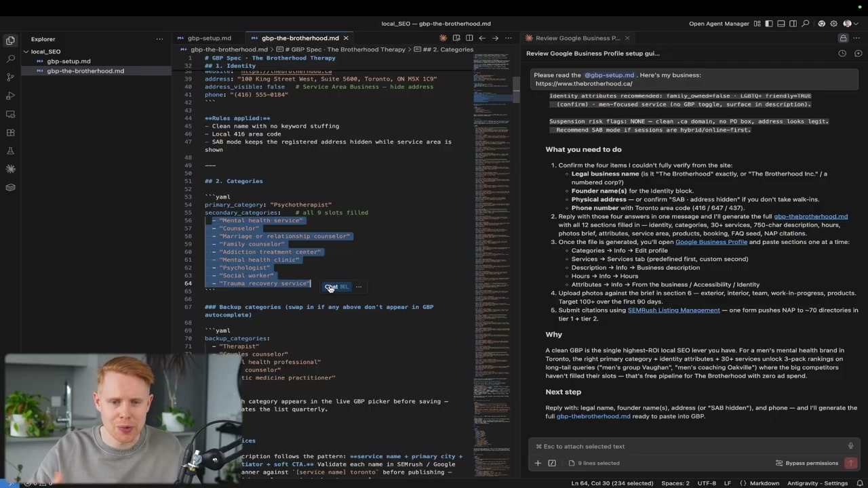This screenshot has height=488, width=868.
Task: Go back with the left arrow
Action: pyautogui.click(x=482, y=38)
